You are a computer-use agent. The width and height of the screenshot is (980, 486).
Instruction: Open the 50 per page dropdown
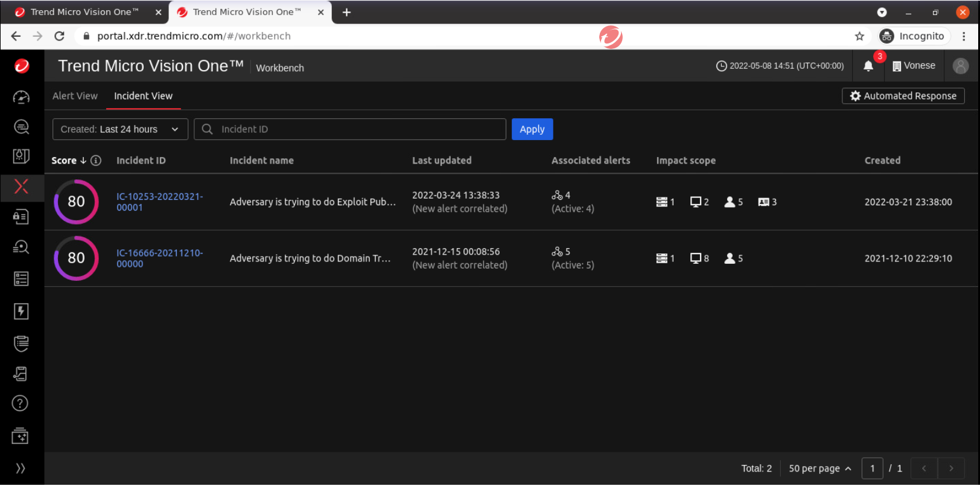click(x=819, y=468)
